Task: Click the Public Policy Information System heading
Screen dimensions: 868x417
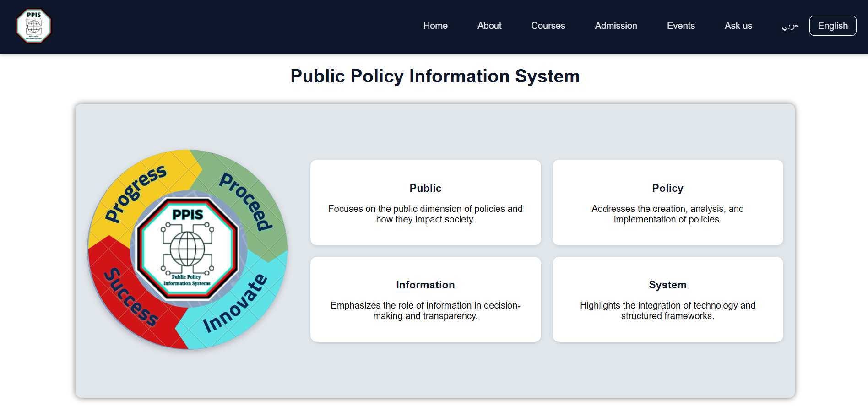Action: (x=435, y=76)
